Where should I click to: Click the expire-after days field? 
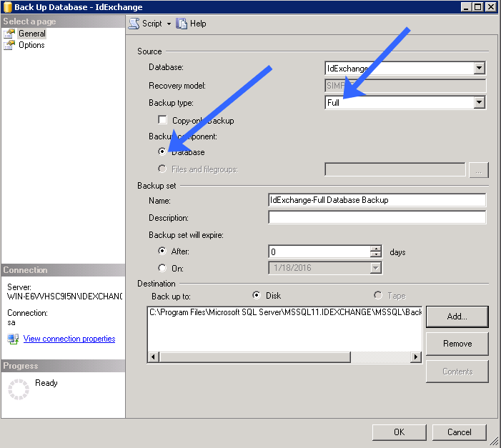(x=319, y=252)
